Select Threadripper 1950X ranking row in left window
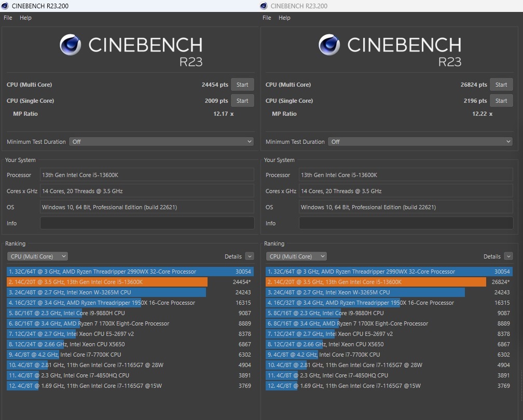This screenshot has width=523, height=420. (130, 303)
